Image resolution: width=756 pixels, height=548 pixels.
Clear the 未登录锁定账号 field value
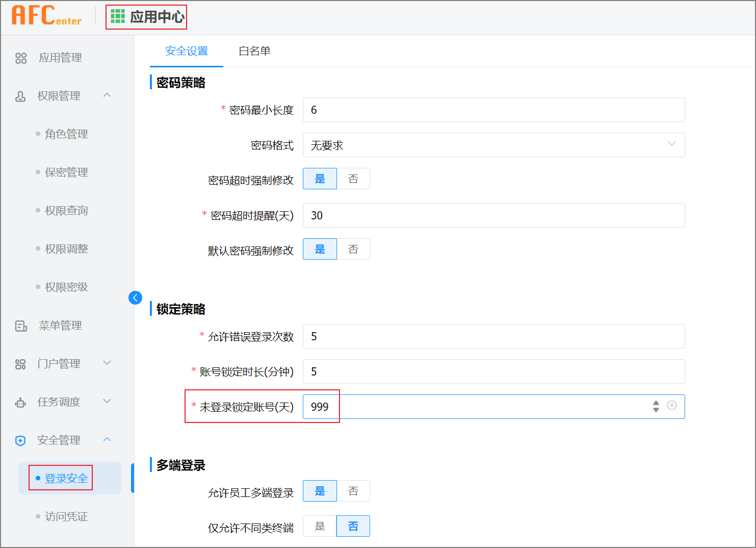coord(672,407)
